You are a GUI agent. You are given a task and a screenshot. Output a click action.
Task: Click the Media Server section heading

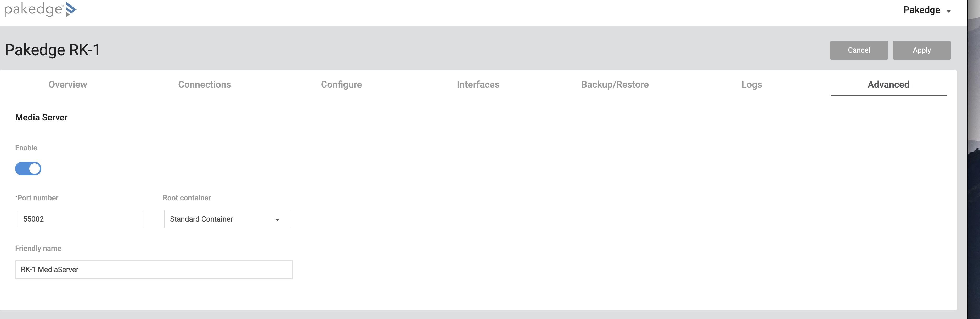click(42, 117)
